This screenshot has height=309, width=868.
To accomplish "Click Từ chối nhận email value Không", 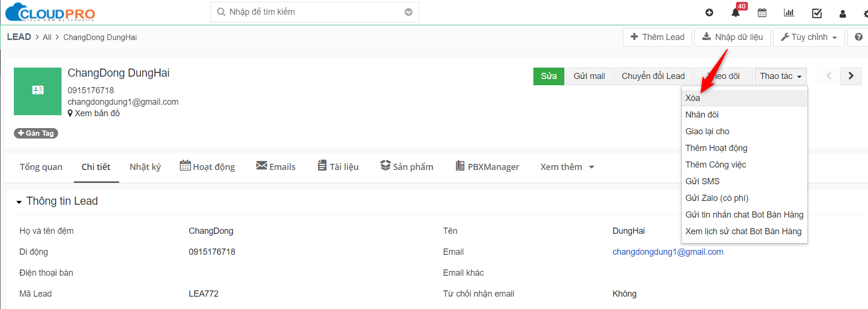I will pyautogui.click(x=624, y=294).
